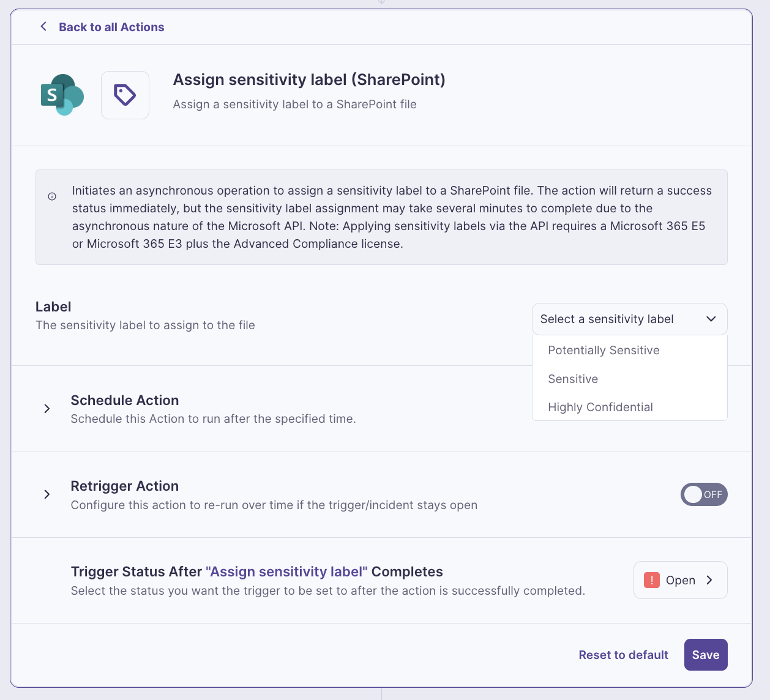Viewport: 770px width, 700px height.
Task: Click the info icon in the notice box
Action: click(52, 196)
